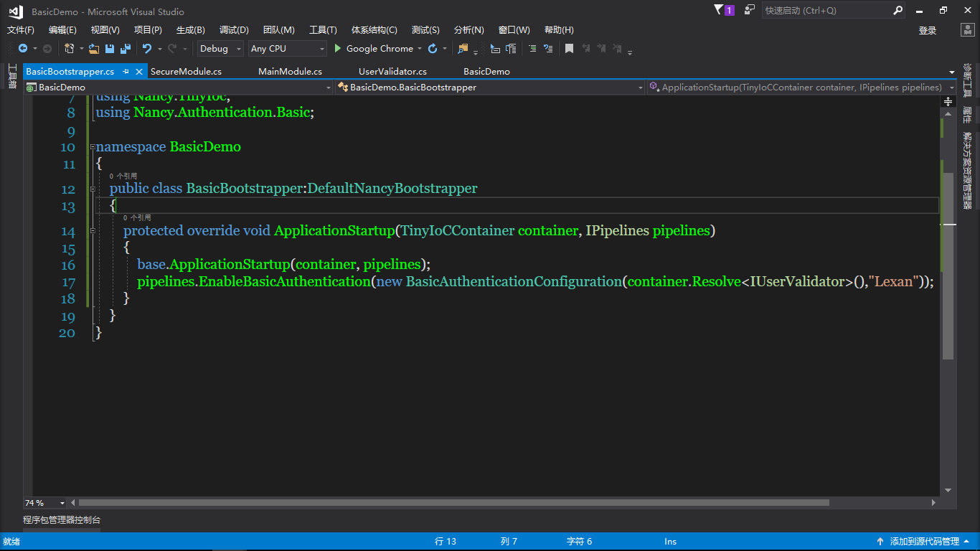Open the 项目(P) menu
980x551 pixels.
click(148, 30)
